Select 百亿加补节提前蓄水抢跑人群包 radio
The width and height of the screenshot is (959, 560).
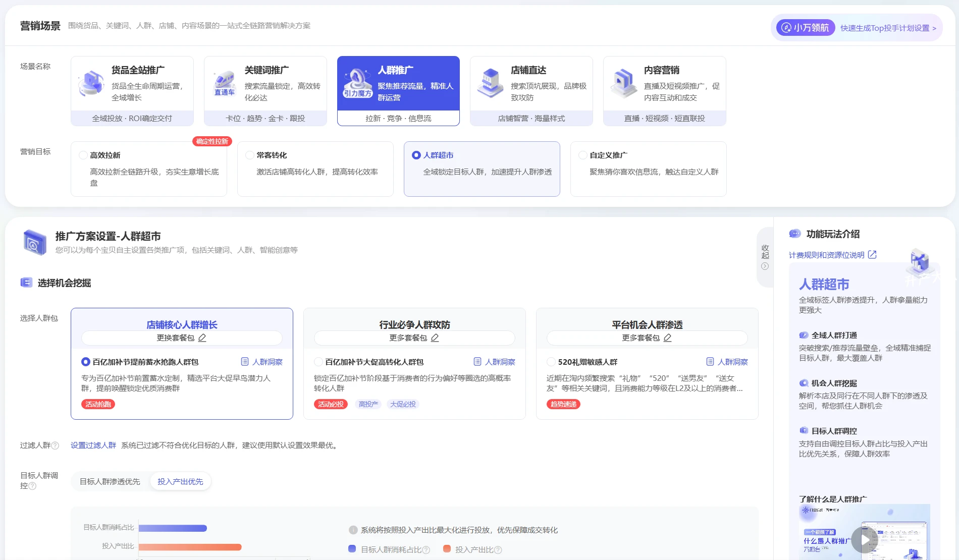point(86,362)
